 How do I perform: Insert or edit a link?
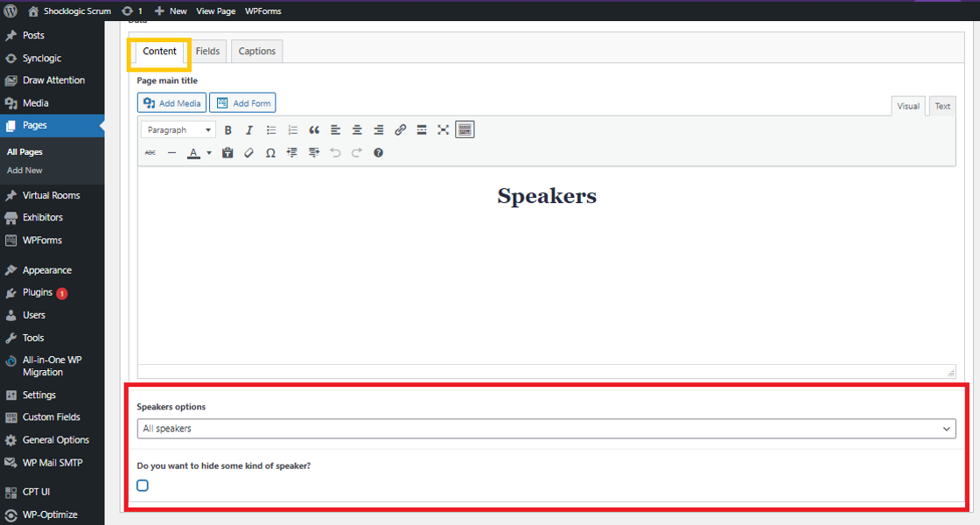pyautogui.click(x=400, y=130)
